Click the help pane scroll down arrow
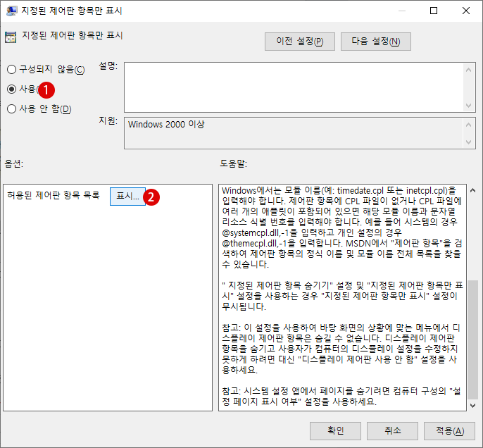 472,406
